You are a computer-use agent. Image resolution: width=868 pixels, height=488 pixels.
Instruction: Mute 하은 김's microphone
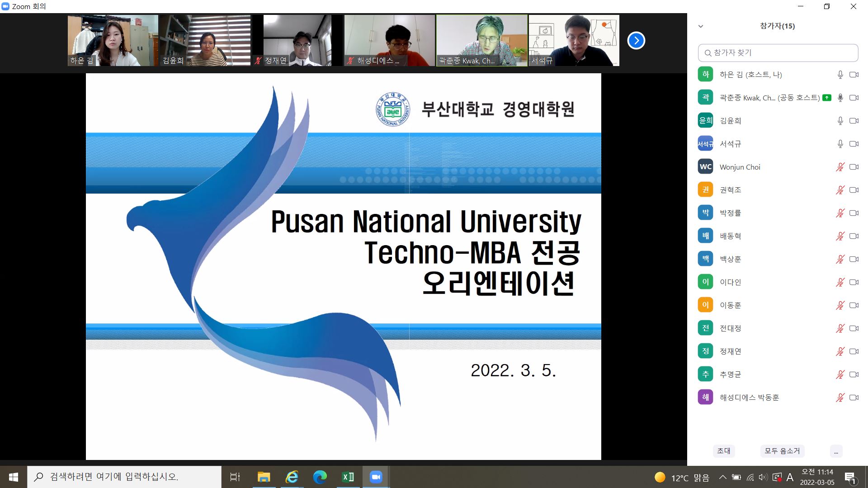point(840,74)
